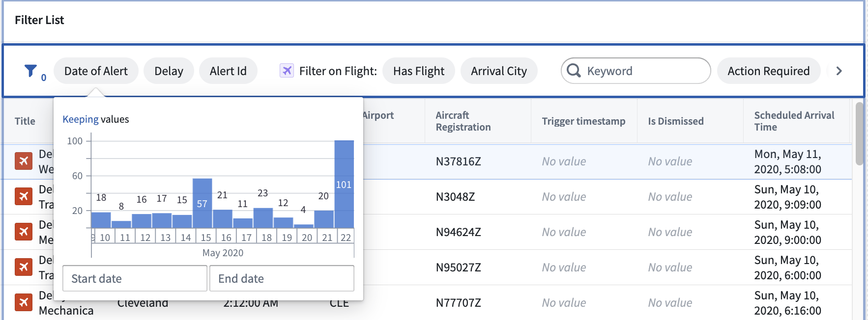Click arrival time Sun, May 10, 2020, 9:09:00

[x=788, y=197]
